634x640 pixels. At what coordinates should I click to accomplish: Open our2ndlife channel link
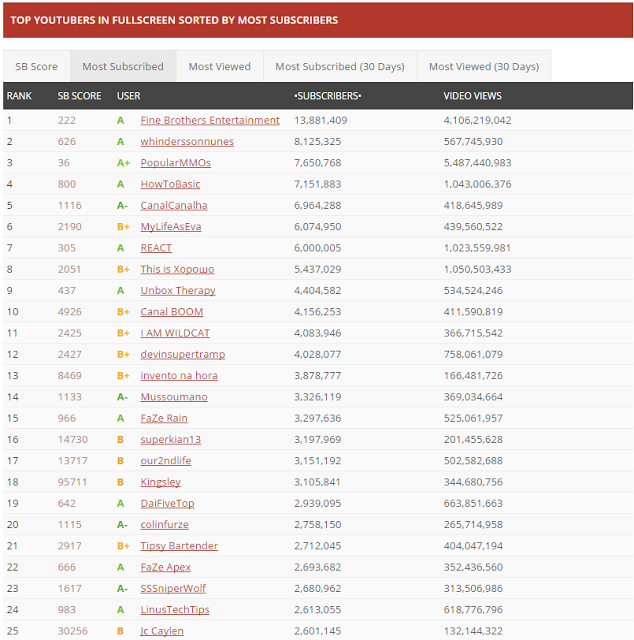pyautogui.click(x=166, y=461)
